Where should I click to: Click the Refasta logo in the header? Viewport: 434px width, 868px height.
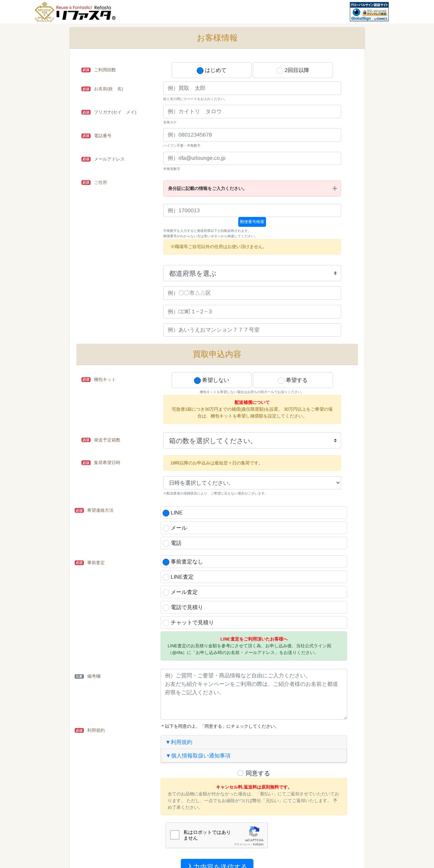coord(75,12)
